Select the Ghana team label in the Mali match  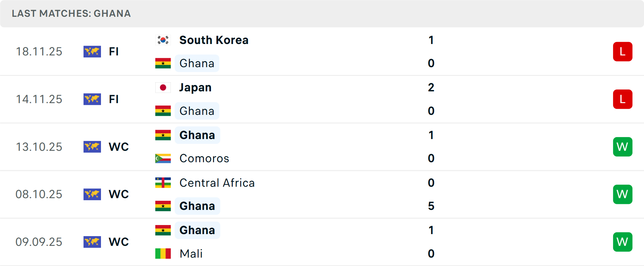[x=197, y=230]
